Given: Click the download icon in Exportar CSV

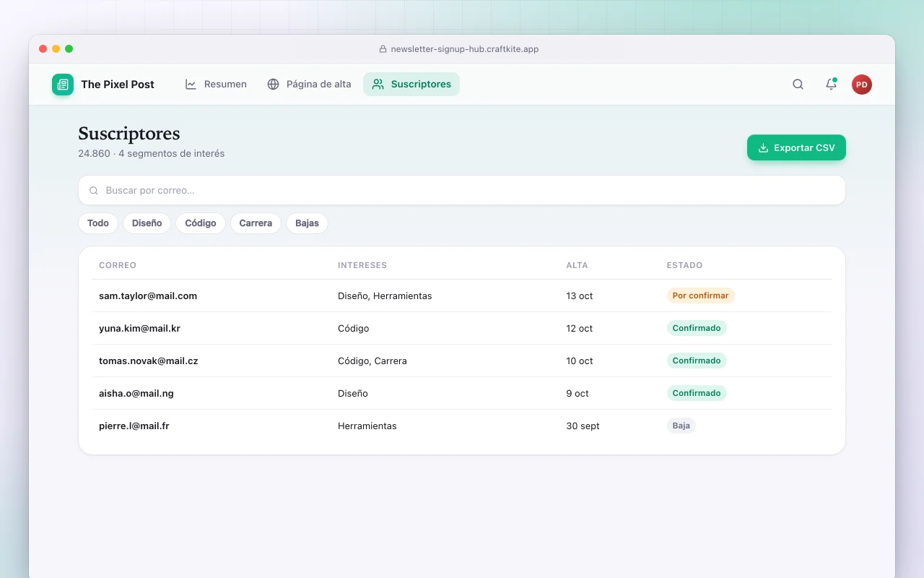Looking at the screenshot, I should (x=763, y=148).
